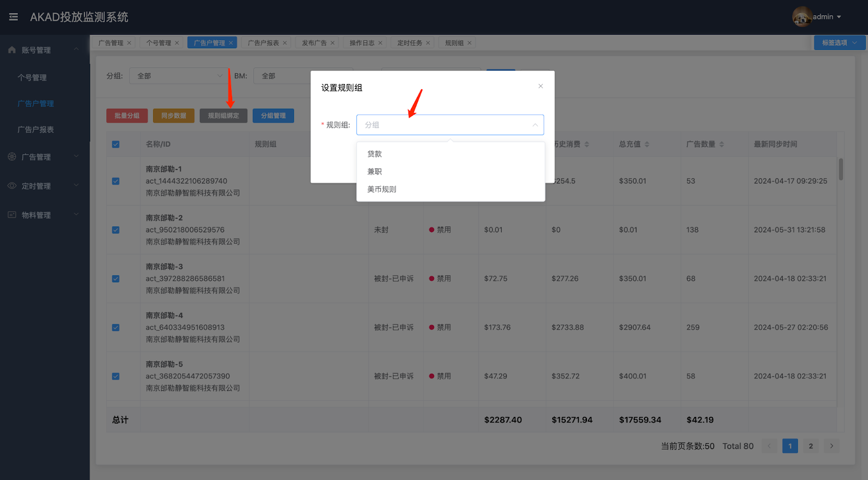This screenshot has height=480, width=868.
Task: Toggle the select-all checkbox in table header
Action: pos(116,144)
